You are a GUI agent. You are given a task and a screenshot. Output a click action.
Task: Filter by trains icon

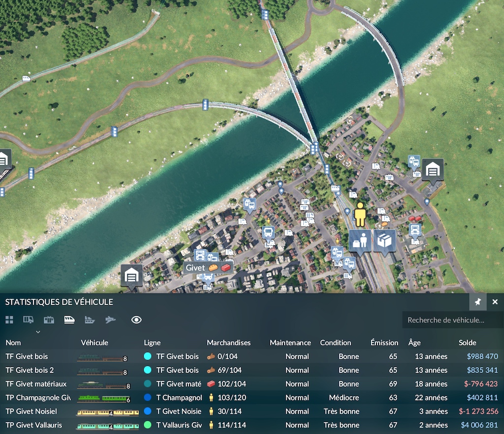69,320
